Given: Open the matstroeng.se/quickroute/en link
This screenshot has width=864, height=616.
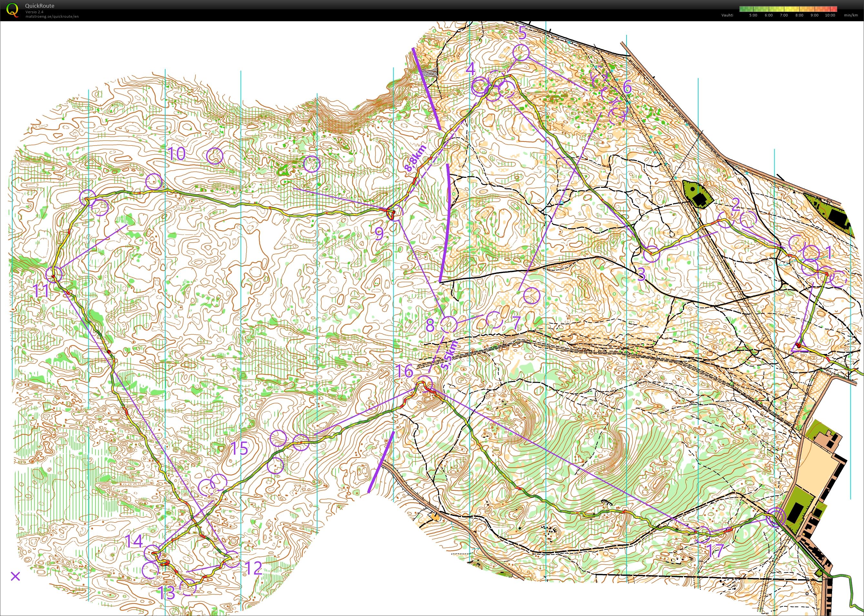Looking at the screenshot, I should [x=52, y=17].
